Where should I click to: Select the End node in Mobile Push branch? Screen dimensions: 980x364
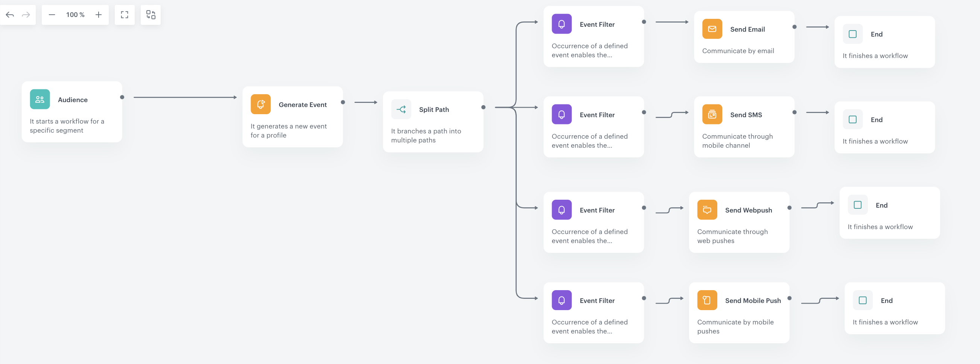pos(895,308)
